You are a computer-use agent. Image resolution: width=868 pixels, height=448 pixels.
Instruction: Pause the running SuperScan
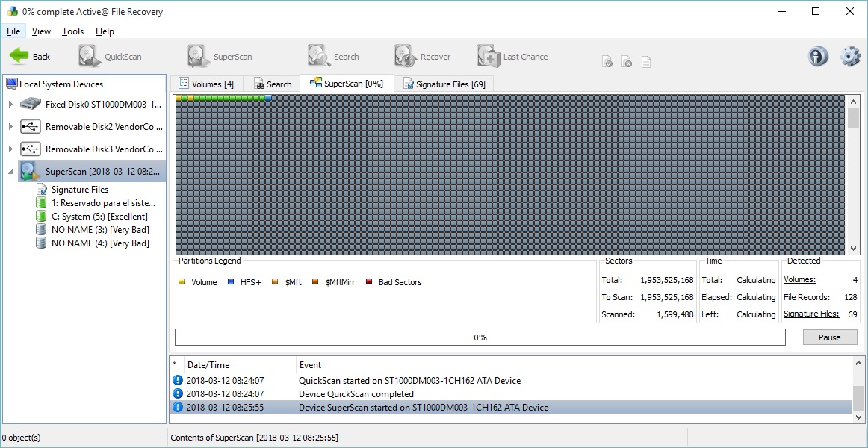[x=829, y=337]
